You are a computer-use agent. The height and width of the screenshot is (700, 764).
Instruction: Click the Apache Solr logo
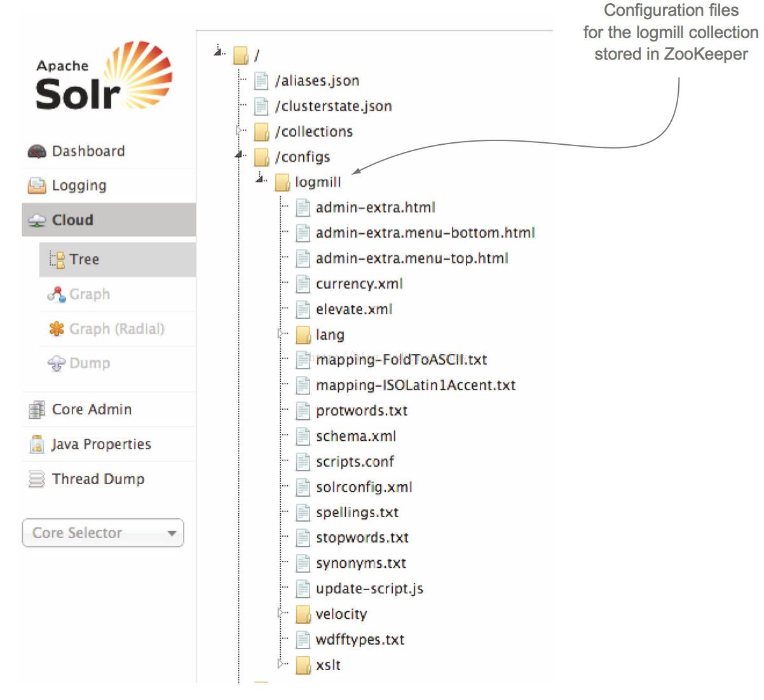(104, 76)
